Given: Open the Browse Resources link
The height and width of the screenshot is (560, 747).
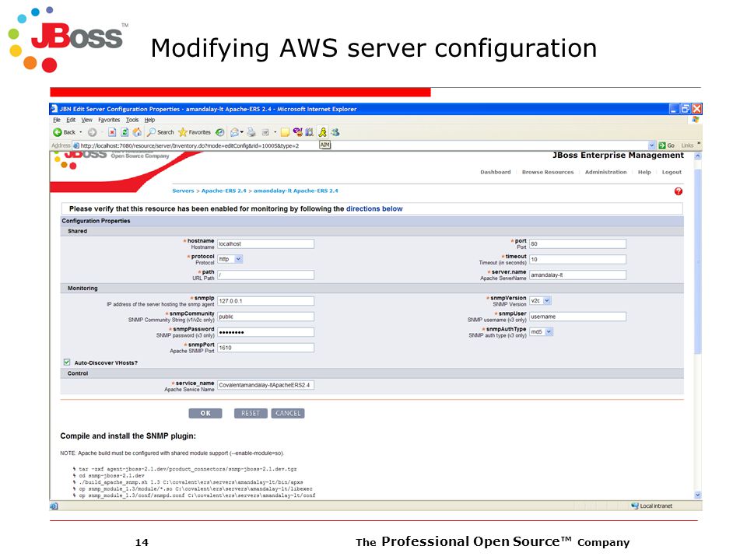Looking at the screenshot, I should click(548, 172).
